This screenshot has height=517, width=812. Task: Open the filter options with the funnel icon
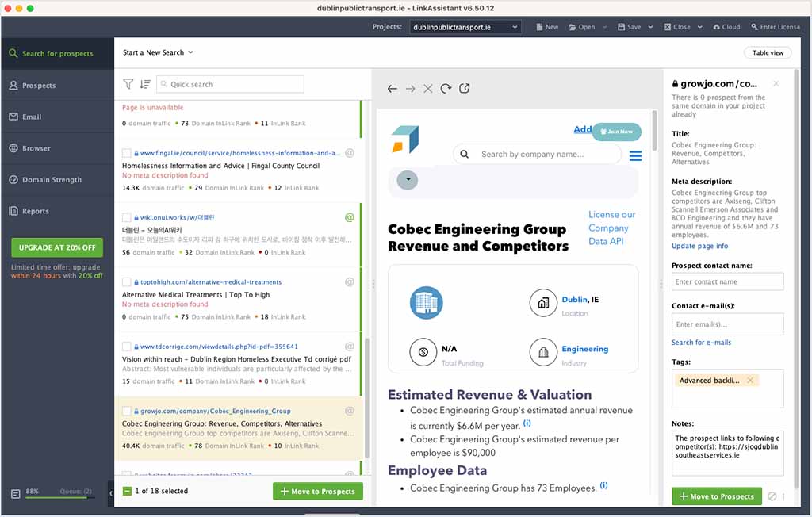pos(128,83)
